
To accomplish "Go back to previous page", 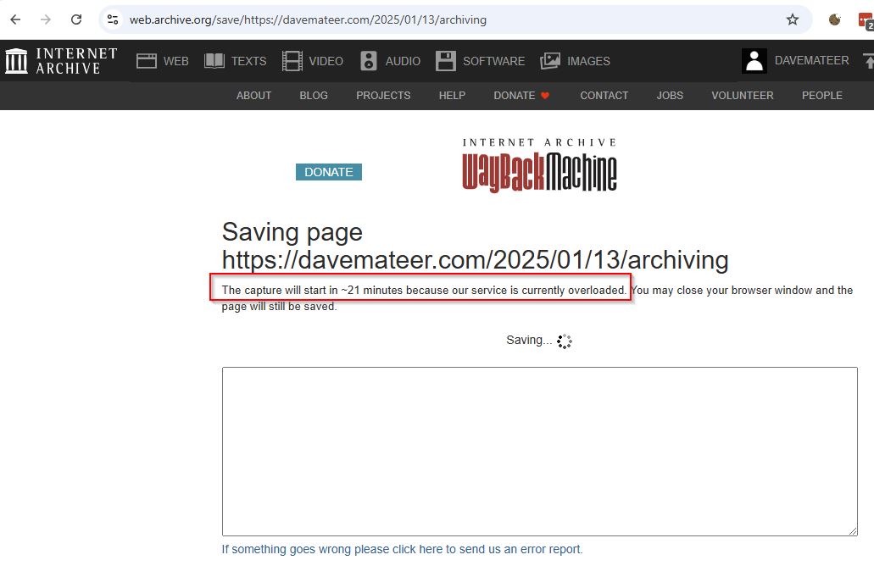I will pyautogui.click(x=15, y=19).
